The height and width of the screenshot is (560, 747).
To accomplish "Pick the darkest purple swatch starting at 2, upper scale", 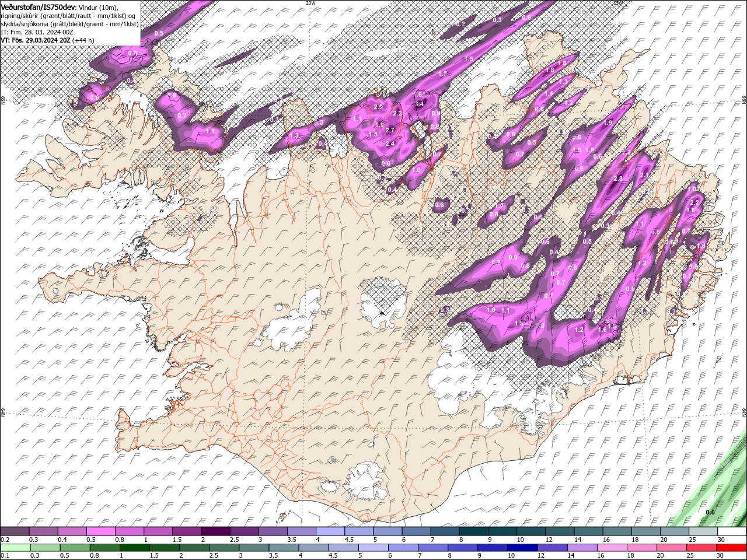I will [215, 531].
